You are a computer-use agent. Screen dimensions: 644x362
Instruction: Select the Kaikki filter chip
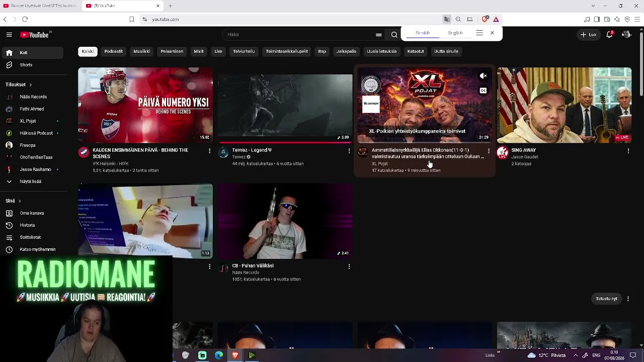point(88,51)
